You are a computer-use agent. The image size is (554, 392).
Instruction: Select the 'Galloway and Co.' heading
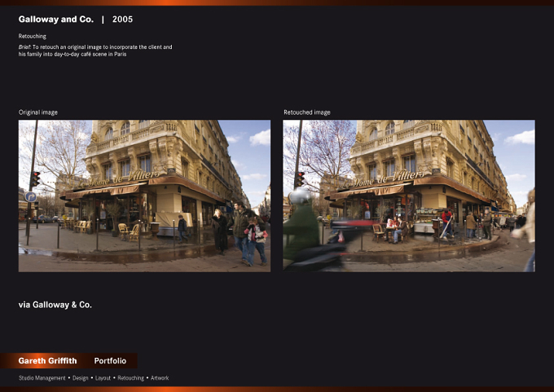tap(56, 20)
